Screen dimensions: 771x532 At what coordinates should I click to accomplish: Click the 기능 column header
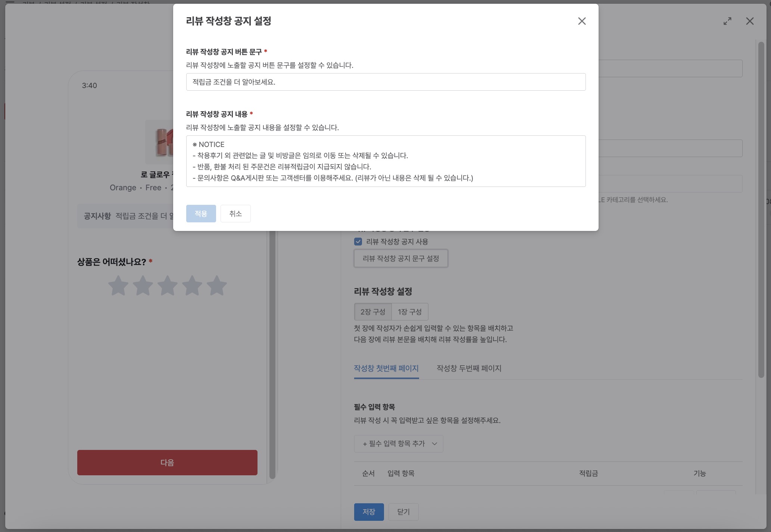pyautogui.click(x=700, y=473)
